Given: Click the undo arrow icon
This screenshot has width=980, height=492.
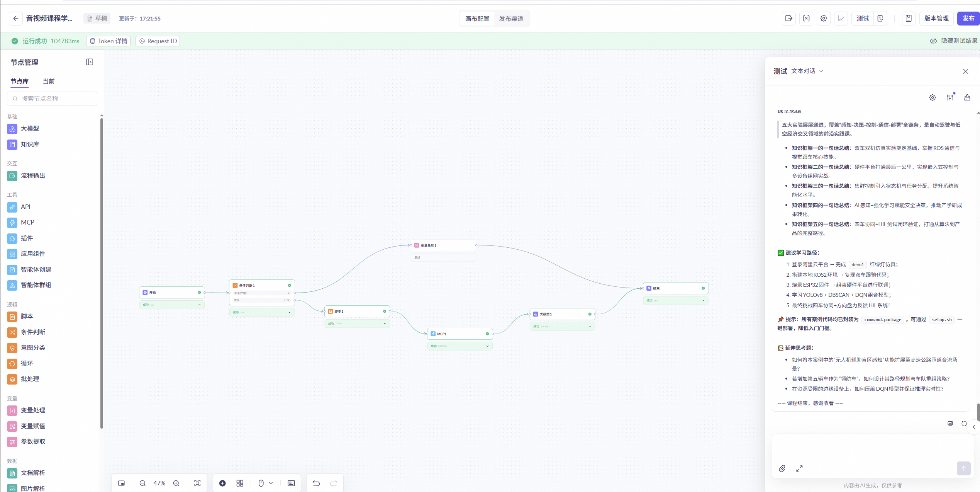Looking at the screenshot, I should [316, 483].
